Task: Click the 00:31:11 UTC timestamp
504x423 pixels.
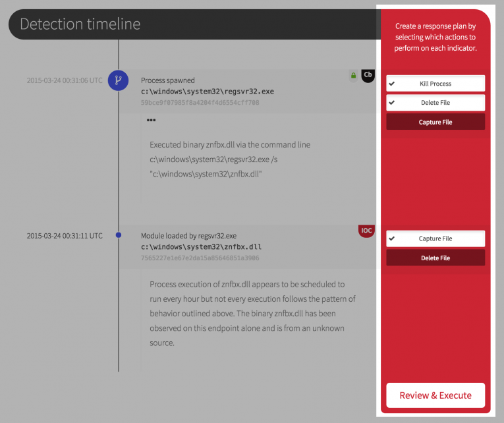Action: click(65, 235)
